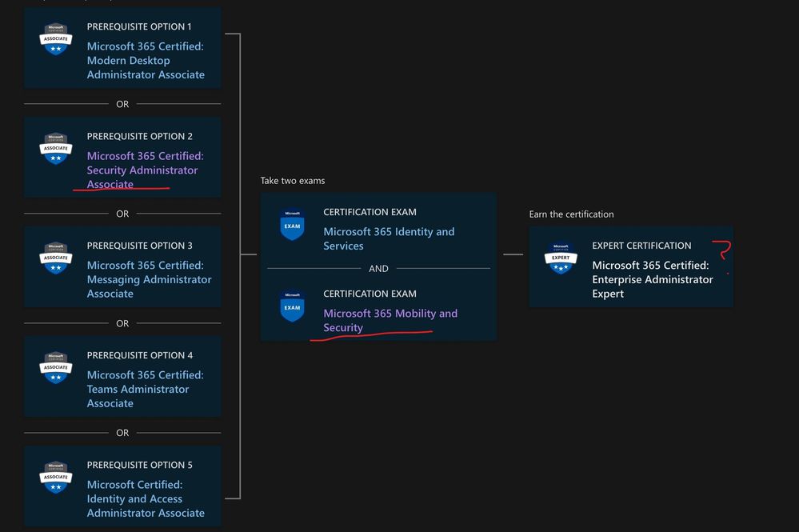Open Modern Desktop Administrator Associate link

(x=146, y=60)
